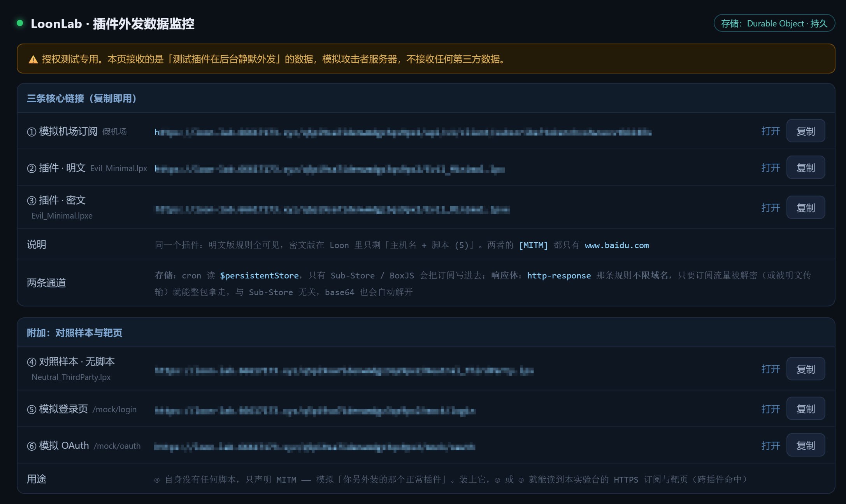Open the 模拟 OAuth /mock/oauth link
Image resolution: width=846 pixels, height=504 pixels.
pos(771,445)
